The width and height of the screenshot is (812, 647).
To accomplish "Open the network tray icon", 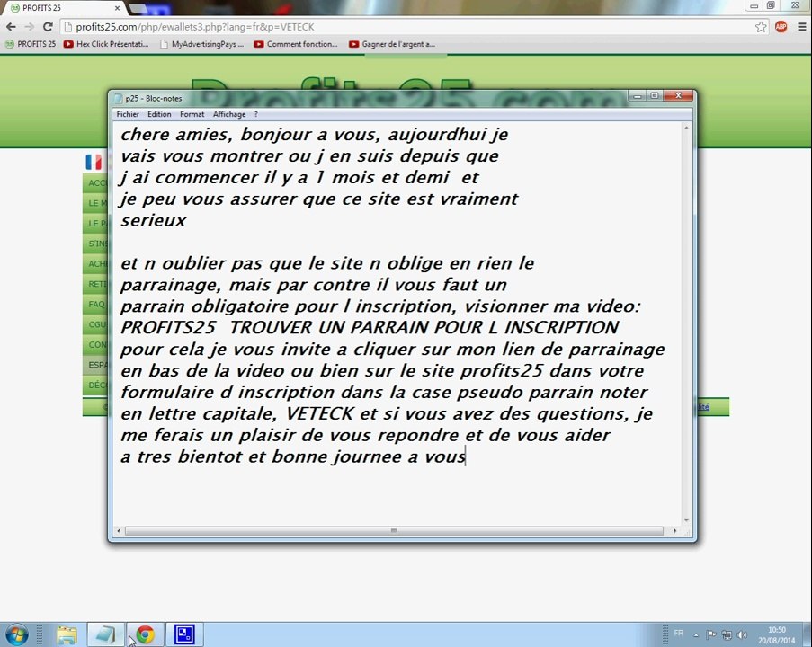I will 727,634.
